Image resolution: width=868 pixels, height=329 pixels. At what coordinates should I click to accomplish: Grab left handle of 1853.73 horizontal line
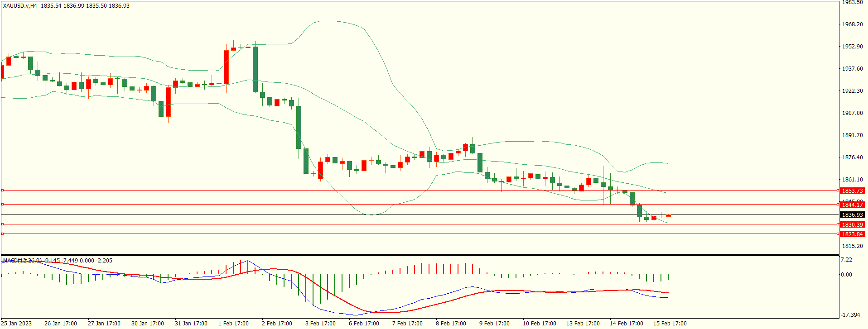(x=2, y=191)
